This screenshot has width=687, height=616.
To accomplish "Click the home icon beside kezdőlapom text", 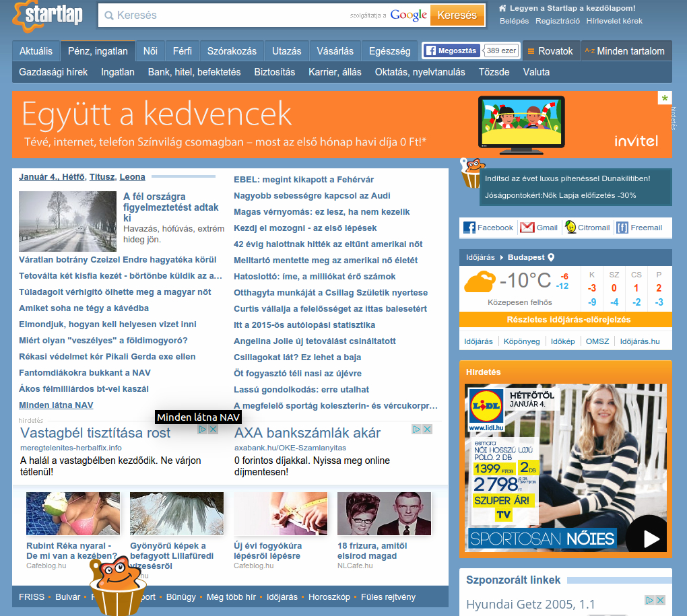I will point(503,8).
